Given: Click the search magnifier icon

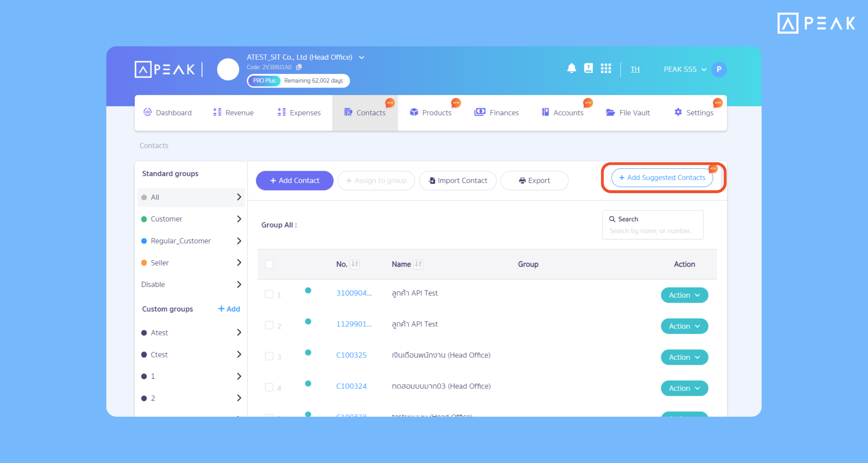Looking at the screenshot, I should coord(612,219).
